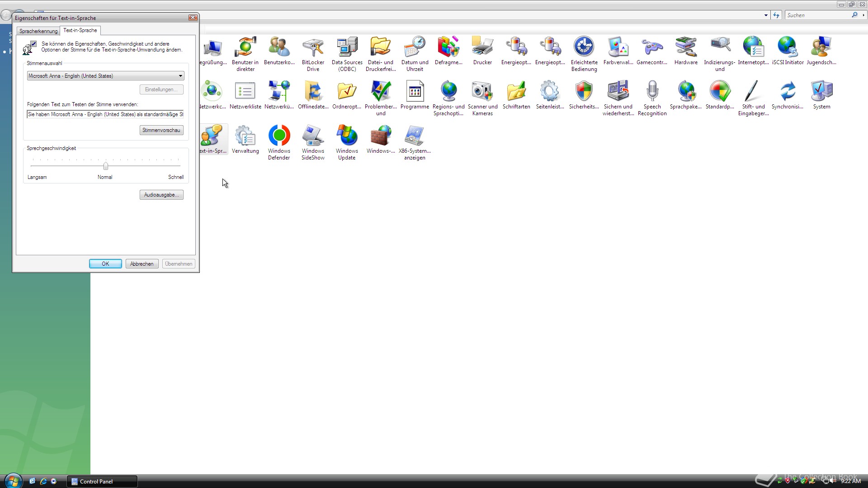Open the Offlinedateien icon

point(313,95)
